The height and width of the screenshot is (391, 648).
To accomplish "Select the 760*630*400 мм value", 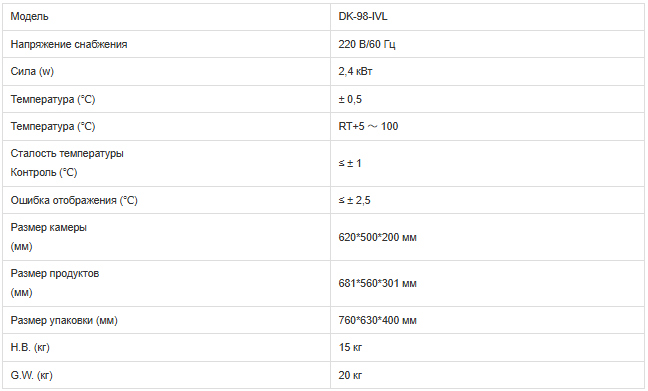I will point(377,320).
